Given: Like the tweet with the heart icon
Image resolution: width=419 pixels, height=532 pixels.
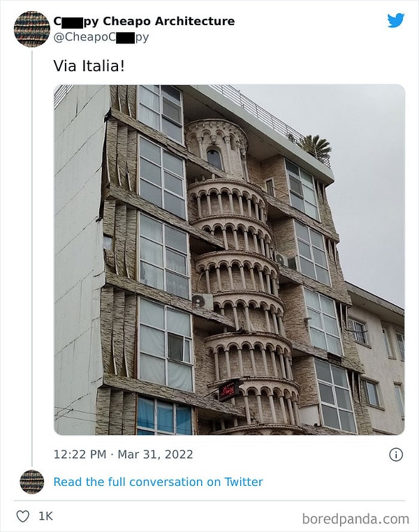Looking at the screenshot, I should [22, 517].
